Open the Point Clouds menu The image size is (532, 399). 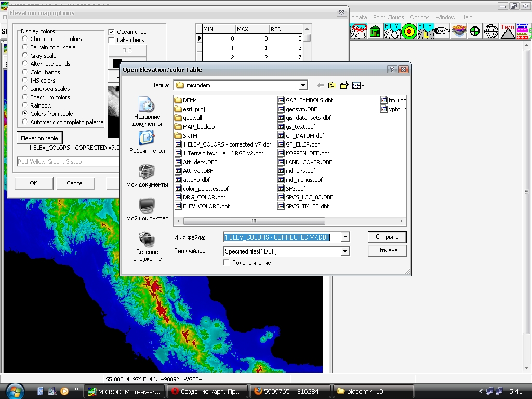(x=388, y=17)
